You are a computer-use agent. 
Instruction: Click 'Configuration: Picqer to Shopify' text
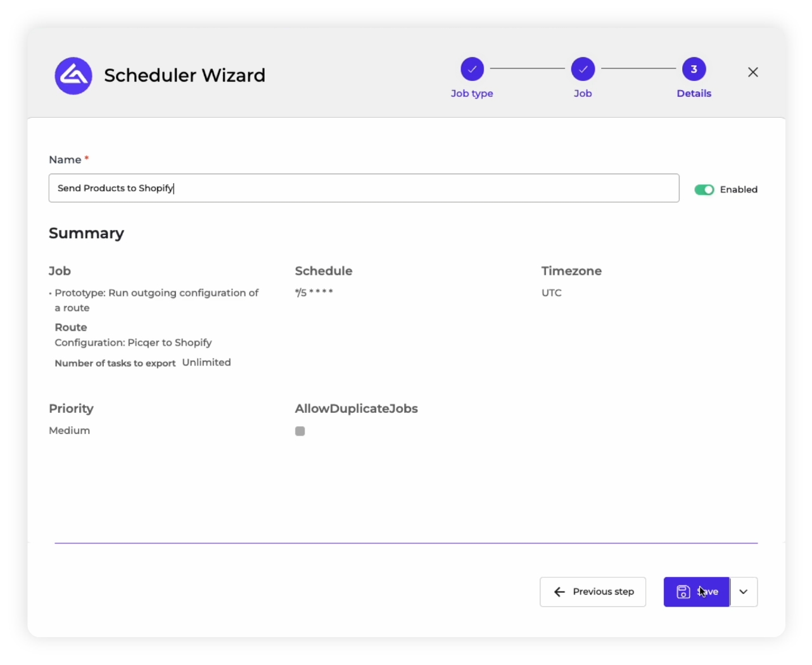(x=133, y=343)
